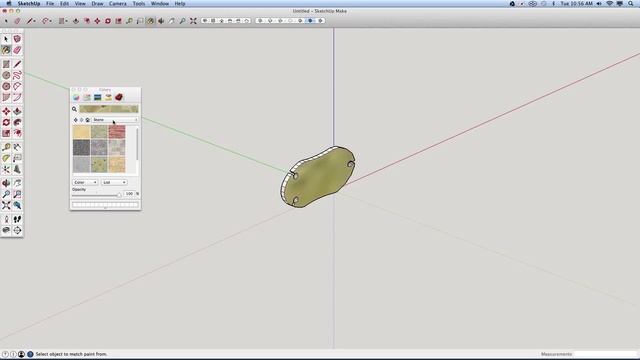Open the Line tool dropdown arrow in top toolbar
Screen dimensions: 640x360
click(x=34, y=21)
